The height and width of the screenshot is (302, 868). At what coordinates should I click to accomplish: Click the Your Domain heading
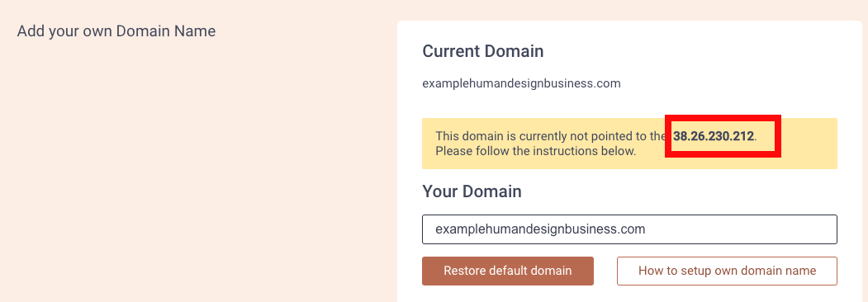tap(472, 191)
